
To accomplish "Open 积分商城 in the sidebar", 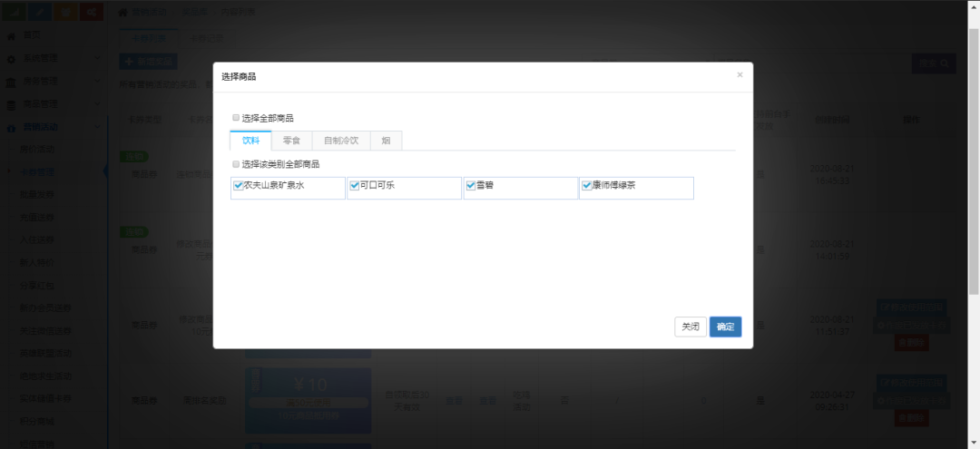I will (37, 421).
